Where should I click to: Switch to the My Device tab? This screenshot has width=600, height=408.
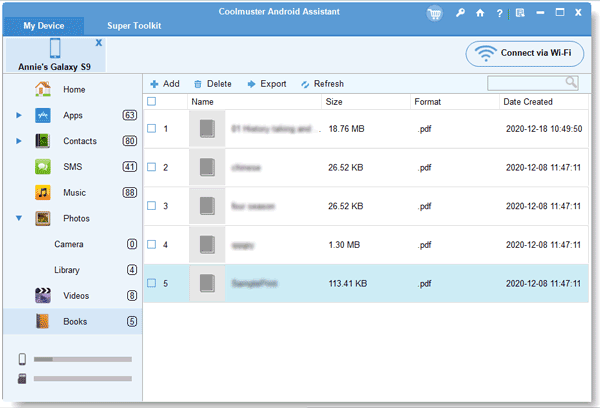pos(44,26)
